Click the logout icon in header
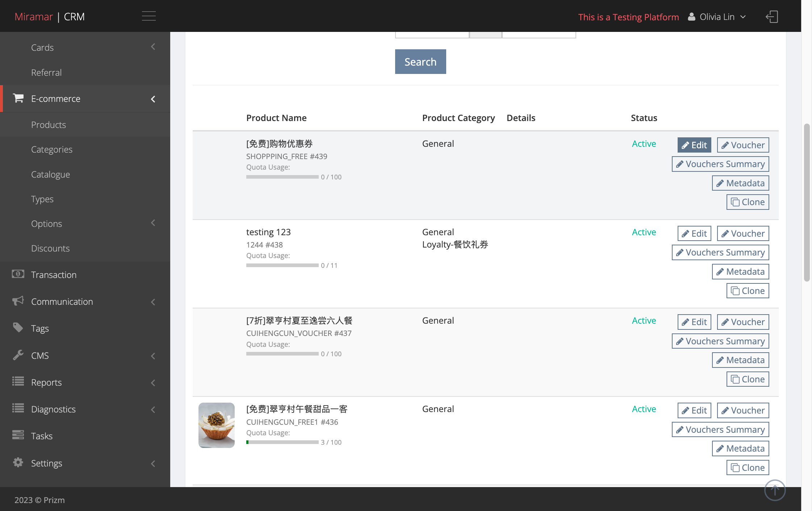The image size is (812, 511). click(772, 17)
